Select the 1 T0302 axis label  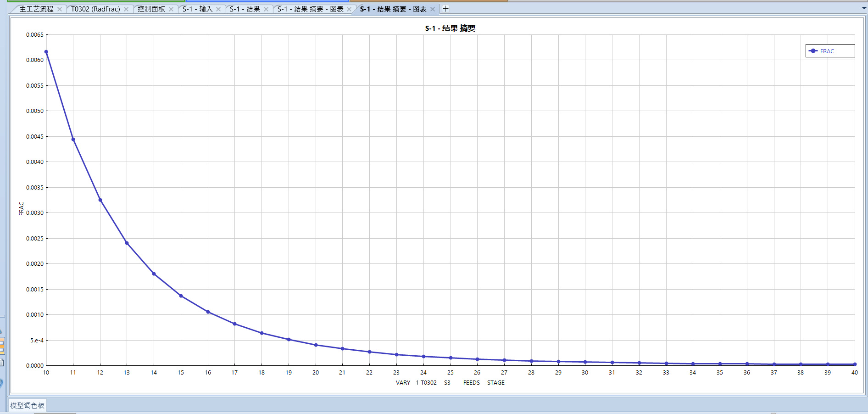(x=426, y=383)
